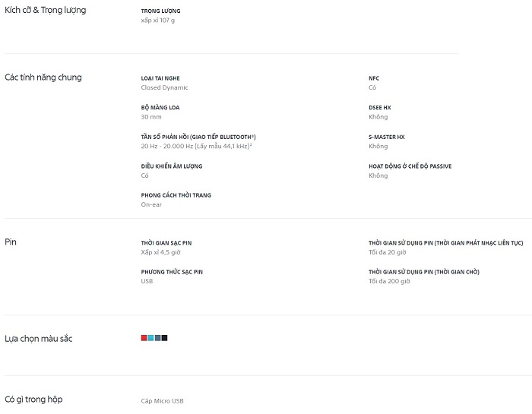Click the 'S-Master HX' spec label

pyautogui.click(x=387, y=137)
